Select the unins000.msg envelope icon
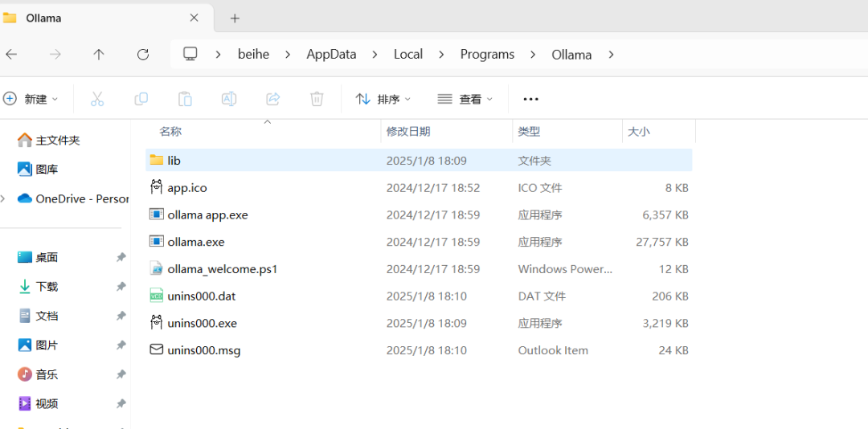Viewport: 868px width, 429px height. click(157, 349)
